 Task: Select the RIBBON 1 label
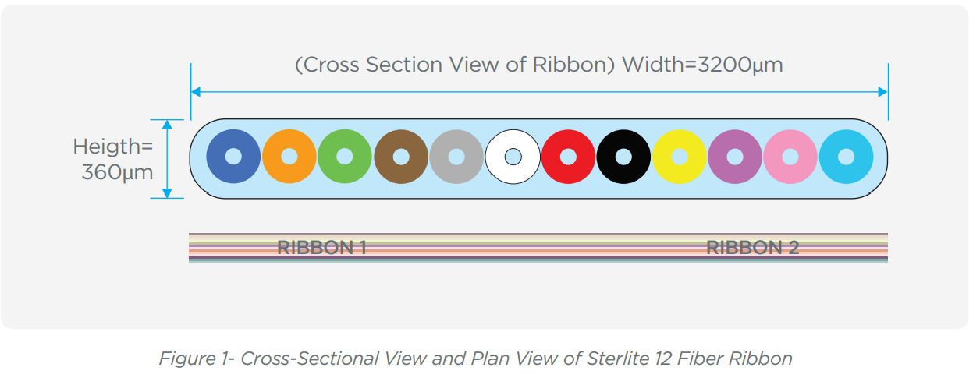[321, 248]
